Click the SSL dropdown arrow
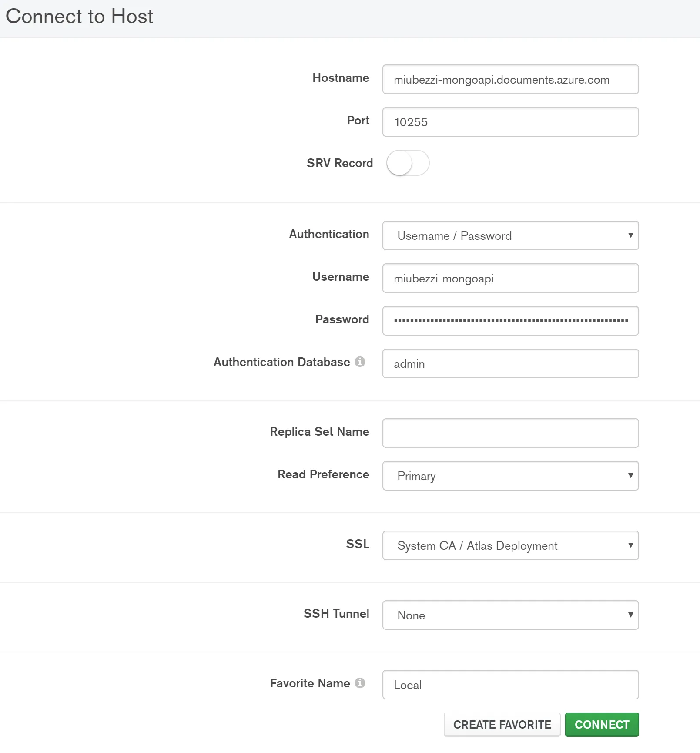This screenshot has width=700, height=753. tap(630, 545)
